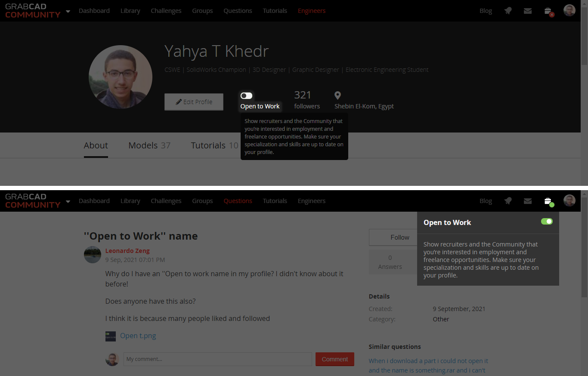588x376 pixels.
Task: Open Tutorials in top header
Action: [x=275, y=11]
